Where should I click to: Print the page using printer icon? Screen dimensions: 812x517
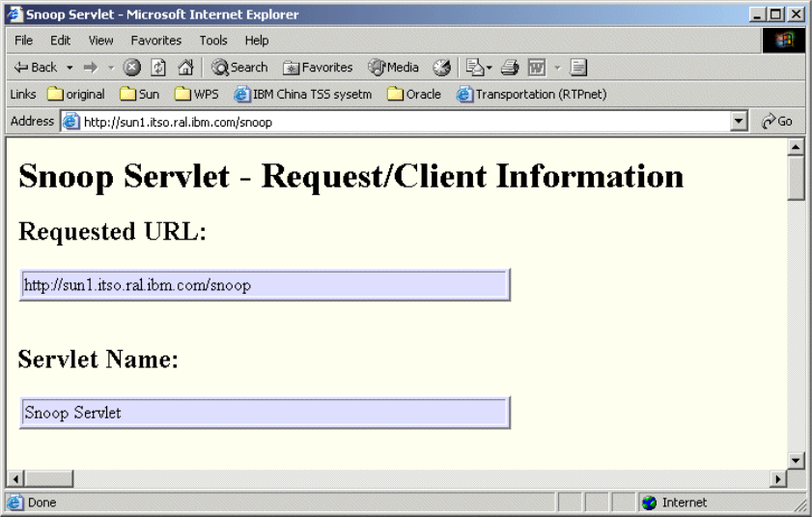tap(509, 68)
